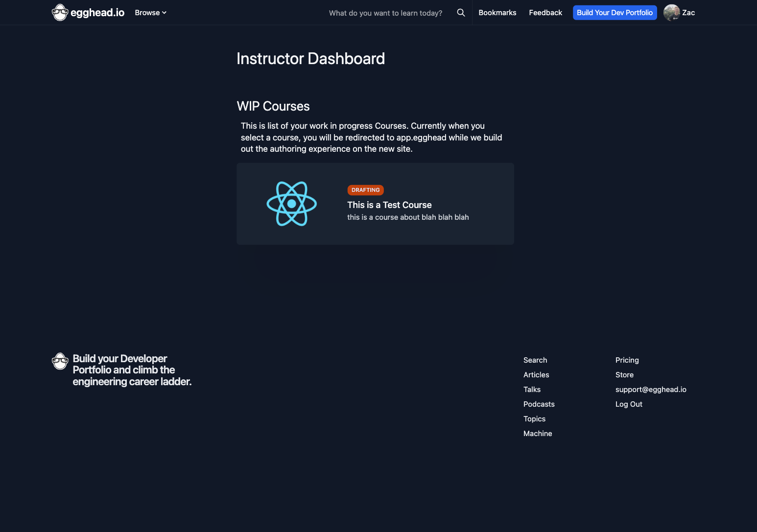
Task: Open the This is a Test Course title
Action: (389, 205)
